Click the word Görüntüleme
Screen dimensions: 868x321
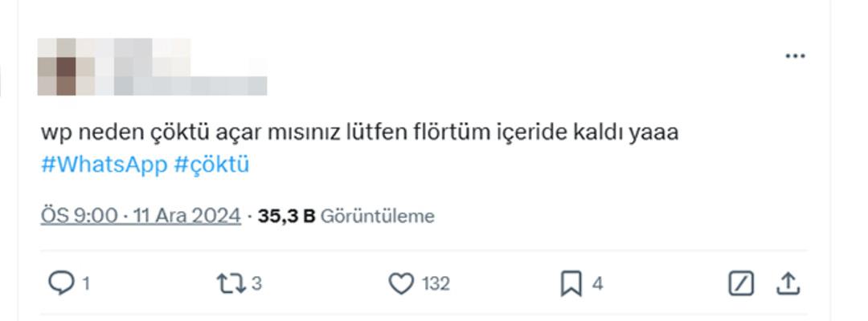tap(377, 216)
